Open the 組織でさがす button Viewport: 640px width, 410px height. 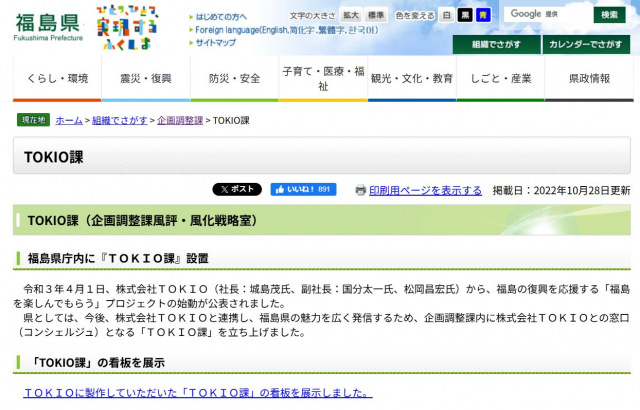pos(495,45)
